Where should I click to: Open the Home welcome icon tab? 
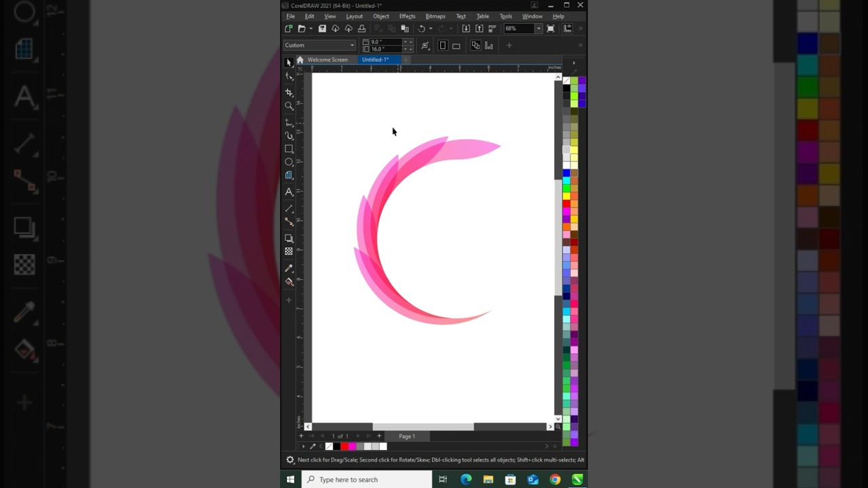(x=300, y=60)
